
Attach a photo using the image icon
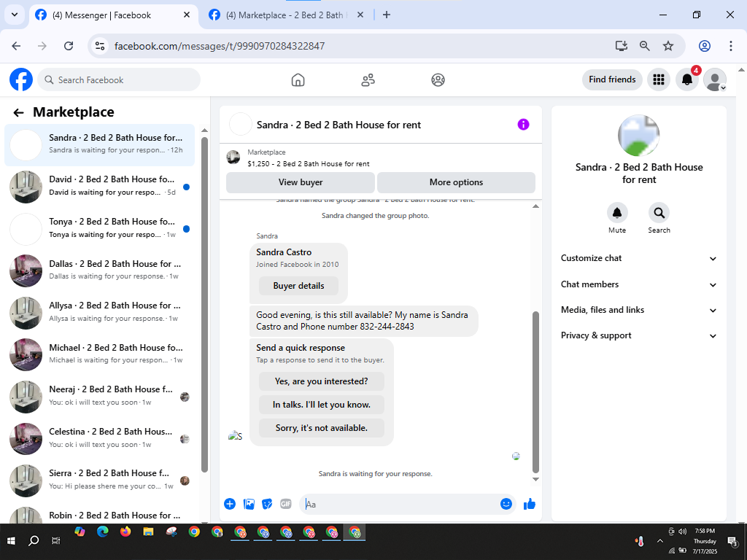(x=249, y=504)
